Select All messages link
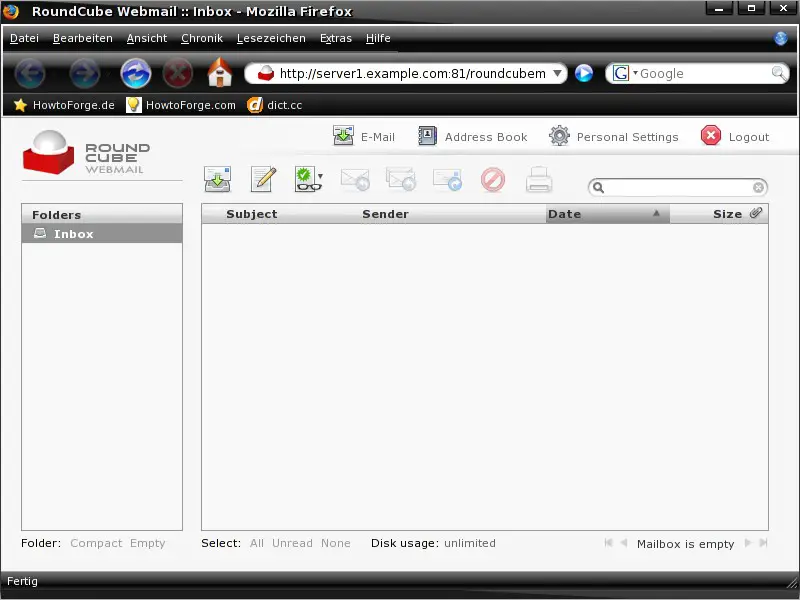The image size is (800, 600). tap(257, 543)
